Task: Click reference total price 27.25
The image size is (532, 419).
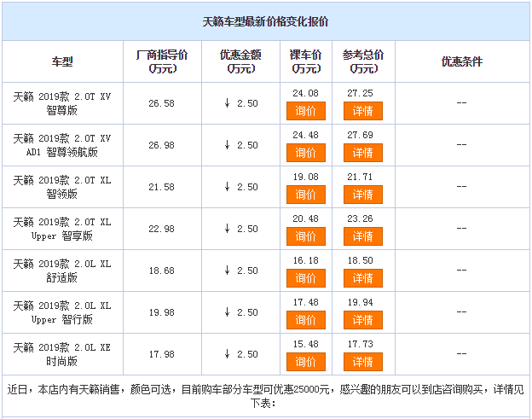Action: (360, 93)
